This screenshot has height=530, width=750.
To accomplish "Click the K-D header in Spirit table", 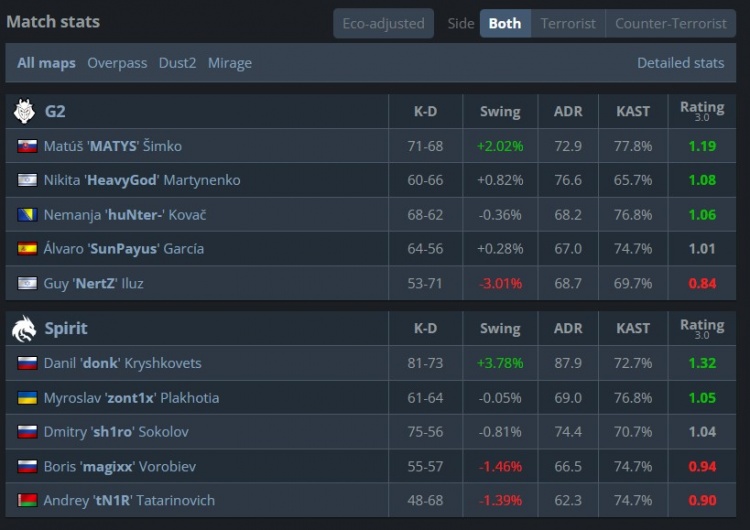I will [425, 329].
